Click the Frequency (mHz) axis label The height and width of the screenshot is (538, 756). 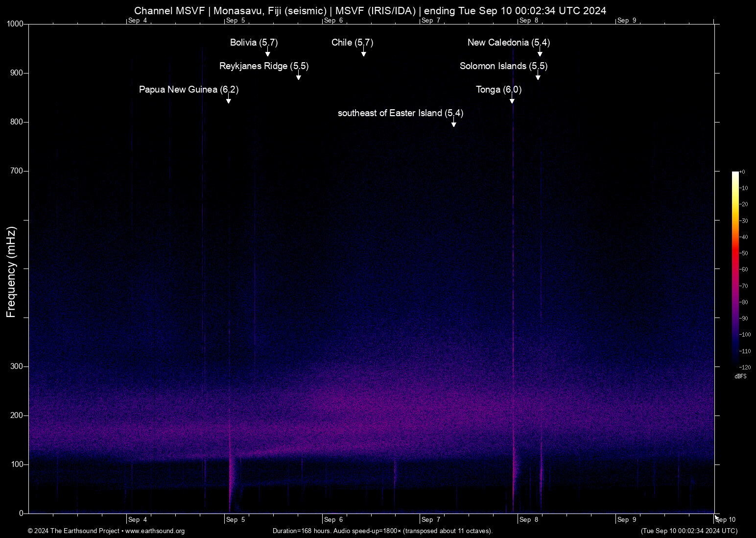click(10, 269)
